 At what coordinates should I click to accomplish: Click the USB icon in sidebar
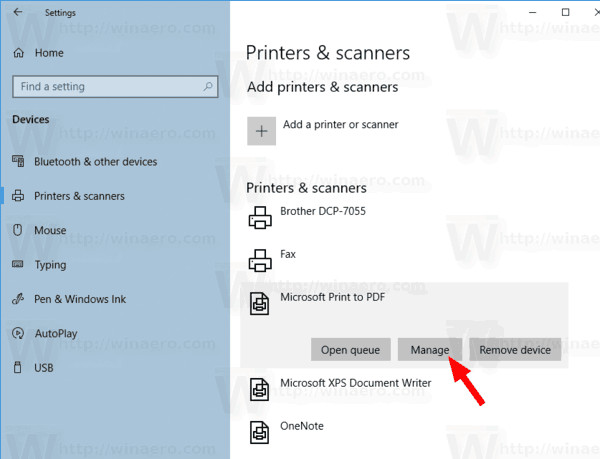[18, 368]
